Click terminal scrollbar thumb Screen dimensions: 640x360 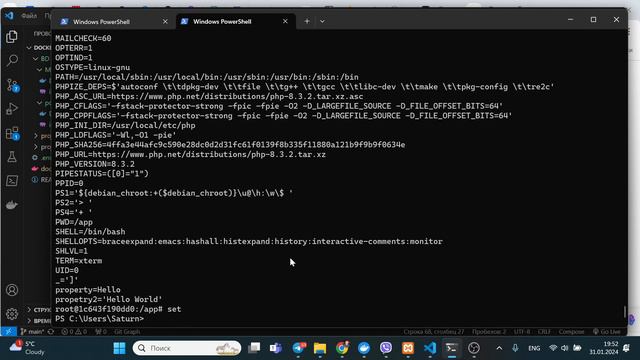[624, 312]
